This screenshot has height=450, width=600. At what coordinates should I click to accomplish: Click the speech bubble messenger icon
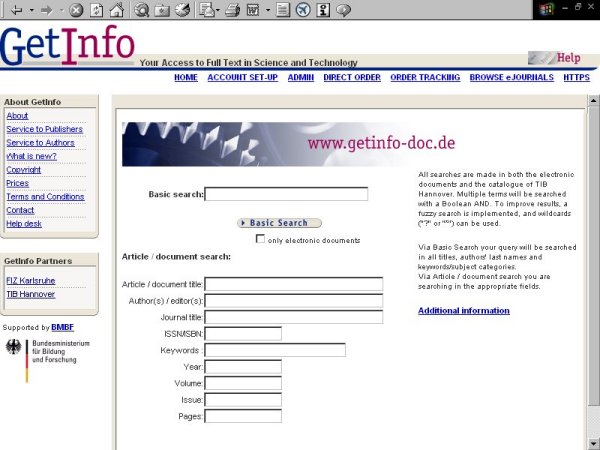(343, 10)
